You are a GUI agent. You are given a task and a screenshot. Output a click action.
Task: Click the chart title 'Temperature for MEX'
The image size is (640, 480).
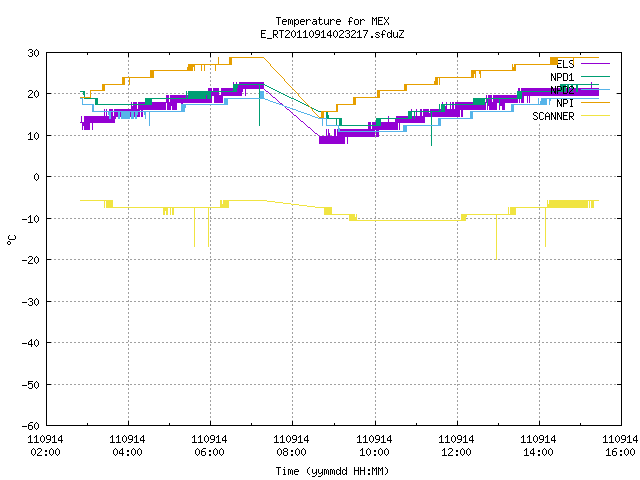(332, 21)
